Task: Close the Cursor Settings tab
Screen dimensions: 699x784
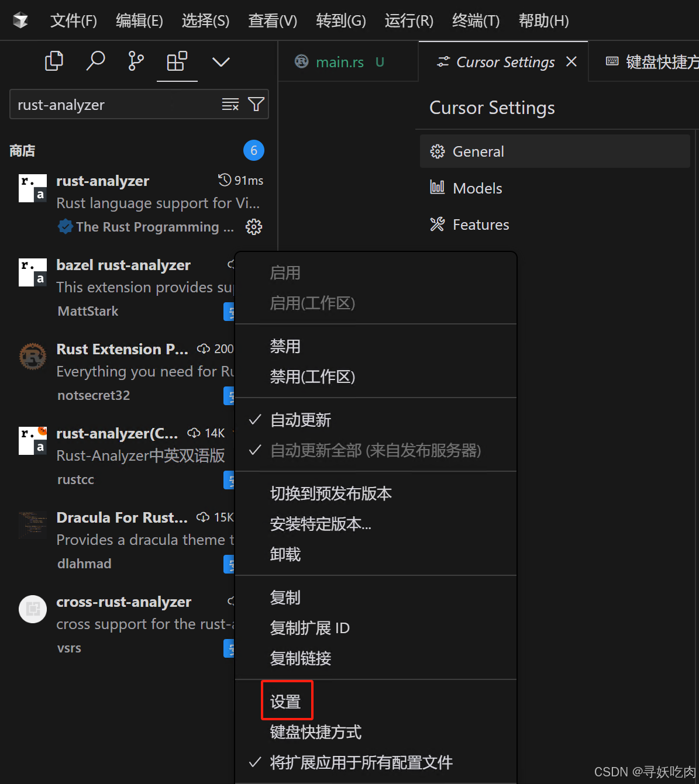Action: (571, 62)
